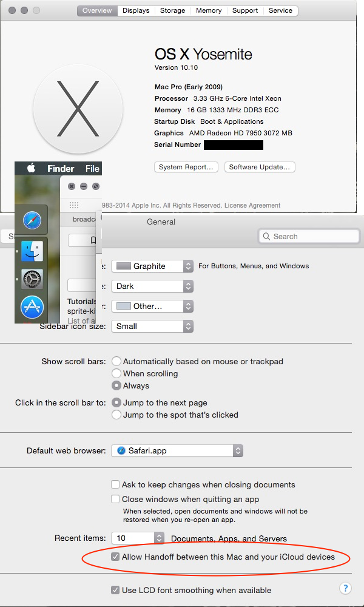Click the 3.33 GHz 6-Core Intel Xeon text
Image resolution: width=364 pixels, height=607 pixels.
click(x=237, y=98)
